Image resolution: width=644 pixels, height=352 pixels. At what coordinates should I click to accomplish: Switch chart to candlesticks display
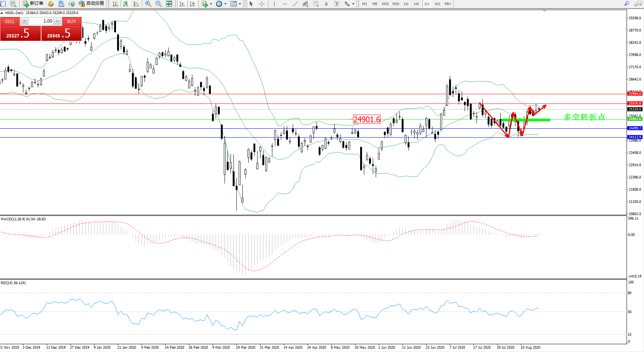point(126,4)
